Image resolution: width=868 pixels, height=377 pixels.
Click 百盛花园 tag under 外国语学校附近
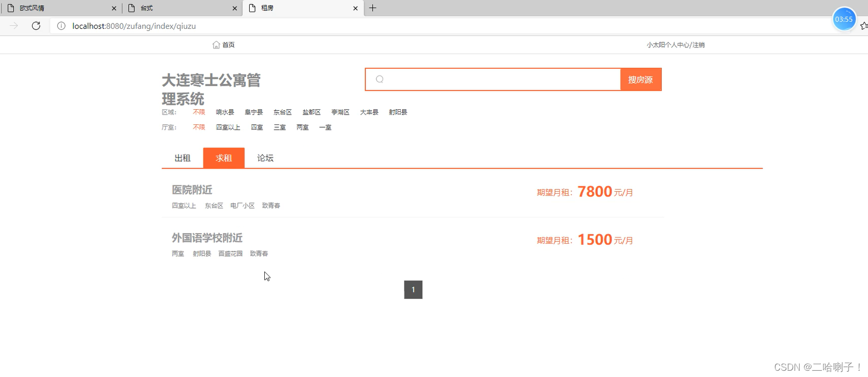coord(230,253)
